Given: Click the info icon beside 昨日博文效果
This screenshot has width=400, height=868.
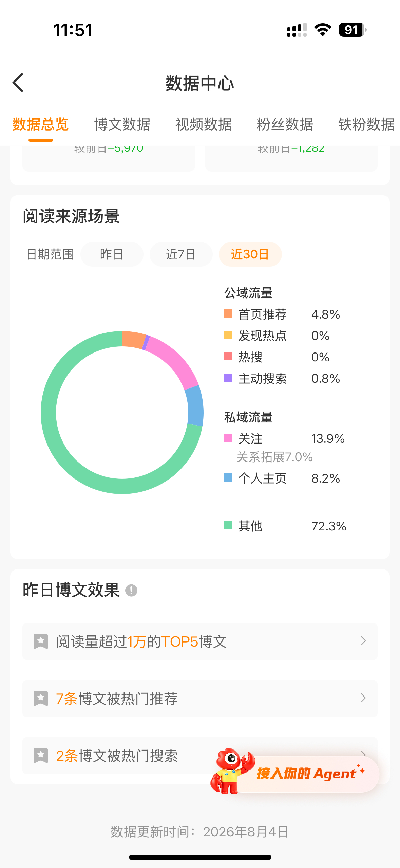Looking at the screenshot, I should [131, 590].
